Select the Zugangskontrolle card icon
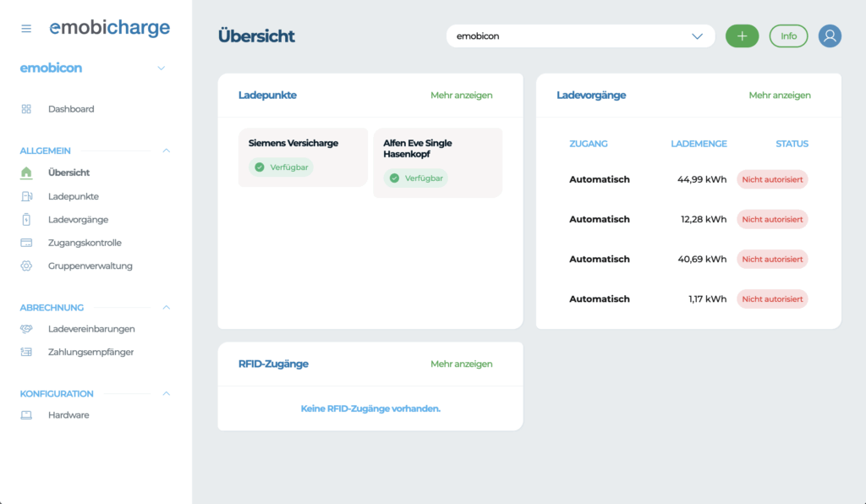This screenshot has width=866, height=504. point(25,242)
